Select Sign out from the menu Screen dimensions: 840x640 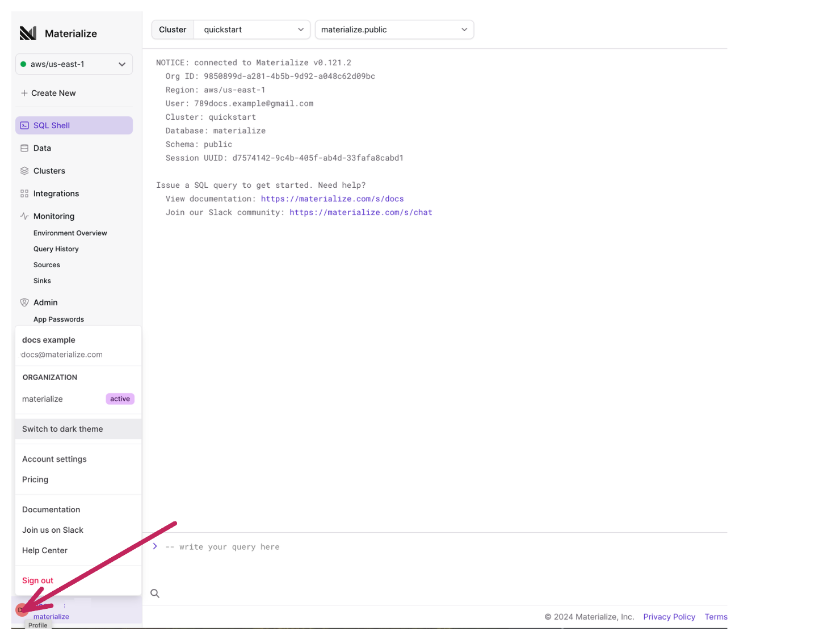[37, 580]
